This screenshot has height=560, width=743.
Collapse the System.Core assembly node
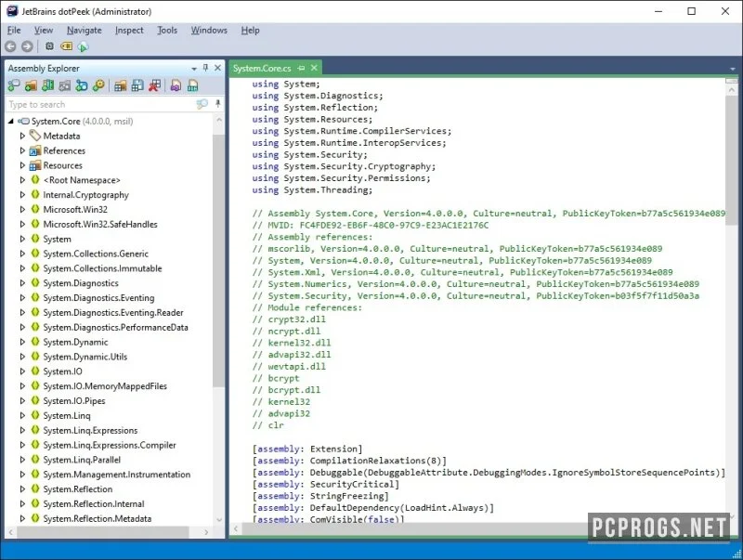(x=11, y=122)
